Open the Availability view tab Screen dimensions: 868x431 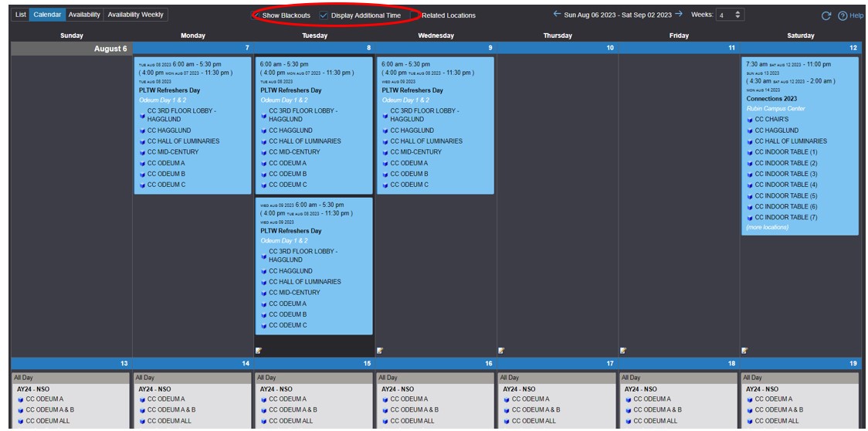[x=83, y=15]
